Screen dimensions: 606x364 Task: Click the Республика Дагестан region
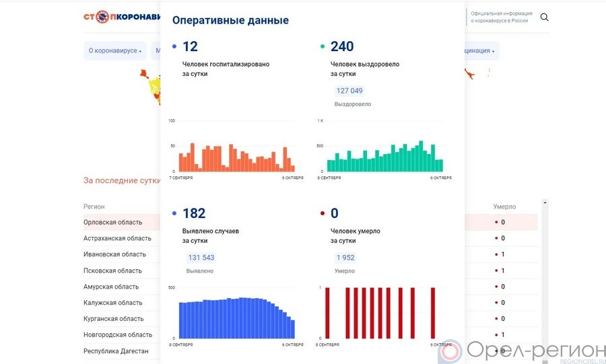coord(116,351)
